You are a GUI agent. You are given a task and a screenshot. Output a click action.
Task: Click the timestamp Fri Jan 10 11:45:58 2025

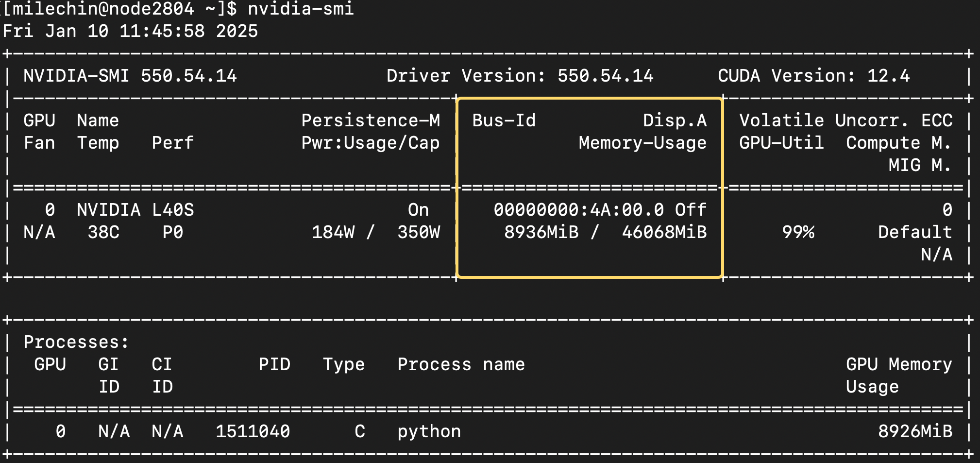[130, 31]
